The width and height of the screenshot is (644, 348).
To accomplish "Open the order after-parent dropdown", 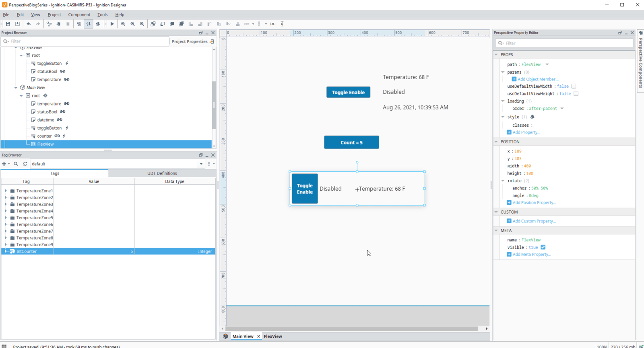I will pyautogui.click(x=562, y=109).
